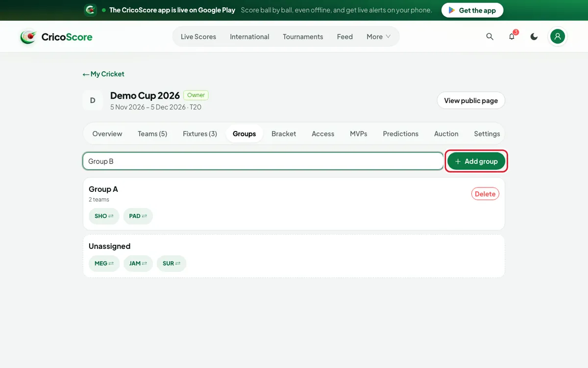Click the Demo Cup 2026 title

pos(145,96)
